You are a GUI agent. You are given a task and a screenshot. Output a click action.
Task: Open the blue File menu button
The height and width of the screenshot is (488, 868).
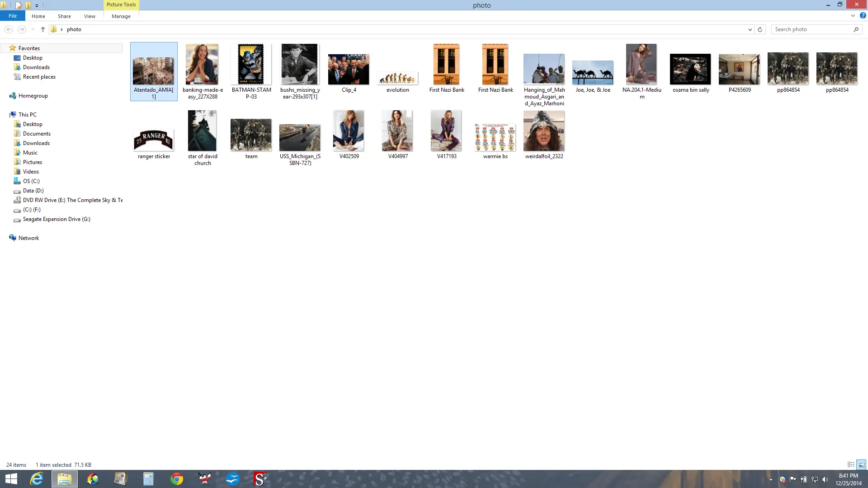point(13,16)
